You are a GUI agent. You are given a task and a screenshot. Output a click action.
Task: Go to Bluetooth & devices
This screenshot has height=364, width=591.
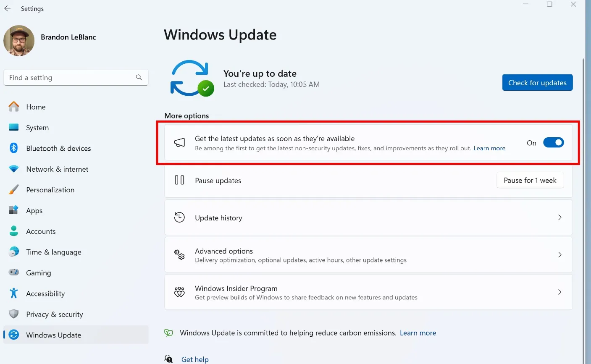click(x=76, y=148)
